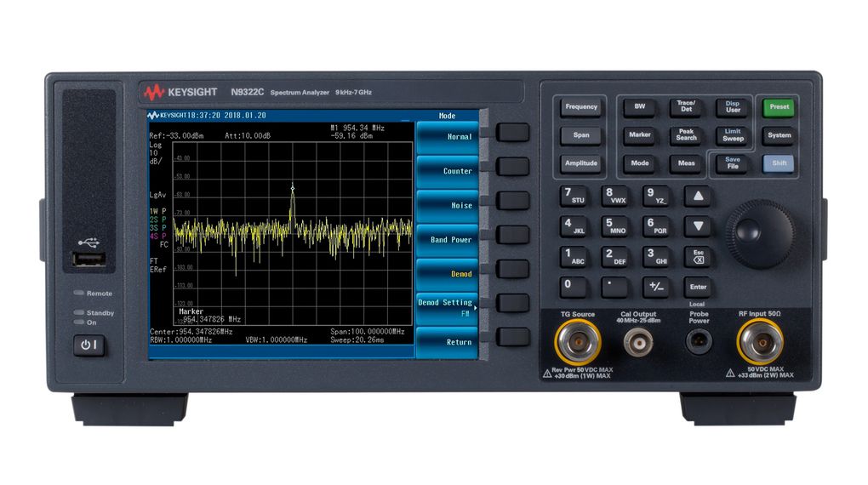Click the Ref:-33.00dBm readout

click(176, 135)
